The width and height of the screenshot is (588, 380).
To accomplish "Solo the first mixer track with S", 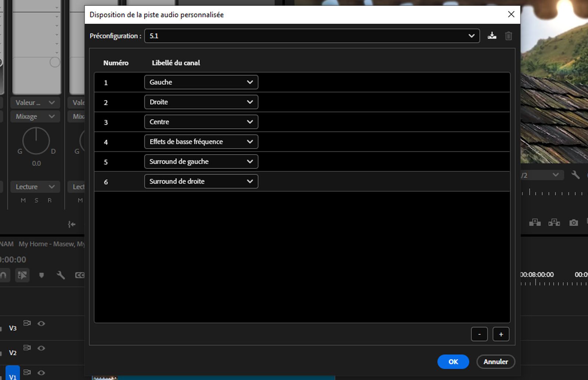I will pos(36,200).
